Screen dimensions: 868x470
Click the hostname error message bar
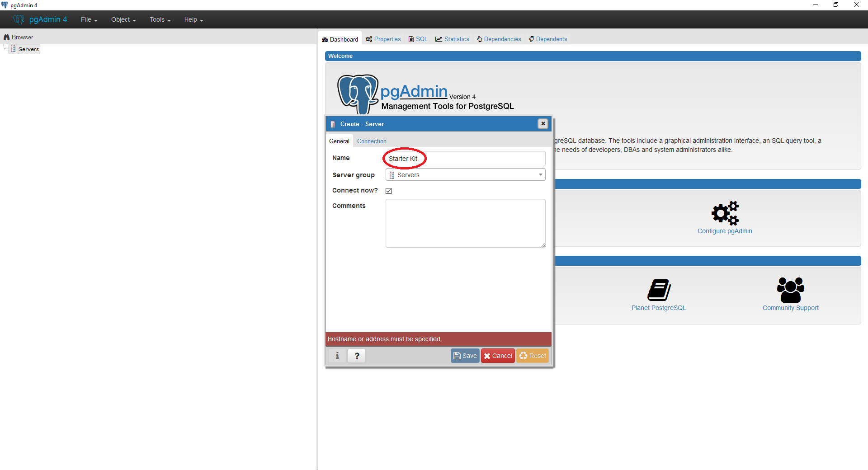coord(439,339)
